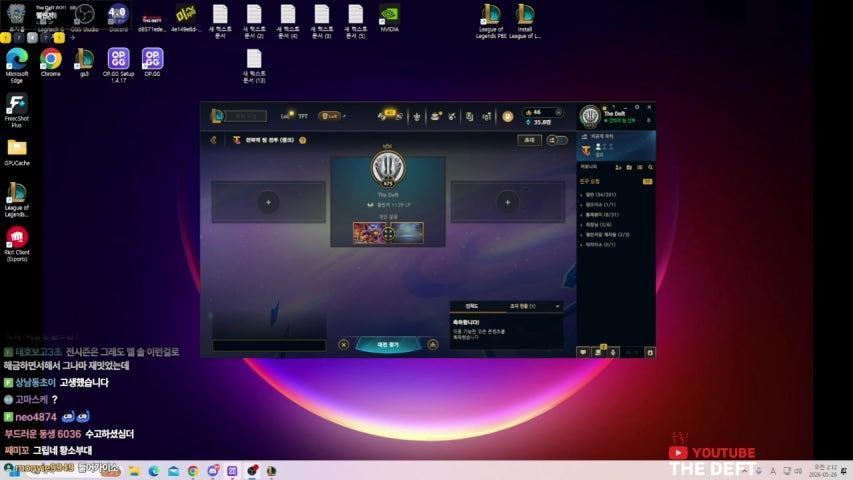
Task: Click the bottom-right report icon in client
Action: coord(650,352)
